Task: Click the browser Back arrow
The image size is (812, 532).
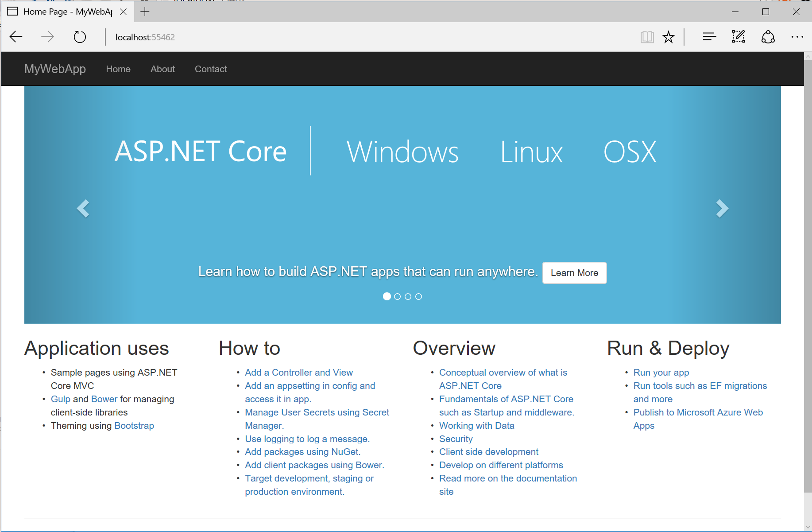Action: tap(16, 37)
